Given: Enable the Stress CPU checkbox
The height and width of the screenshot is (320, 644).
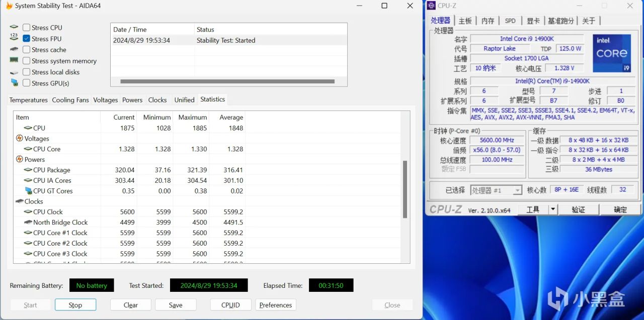Looking at the screenshot, I should (x=26, y=28).
